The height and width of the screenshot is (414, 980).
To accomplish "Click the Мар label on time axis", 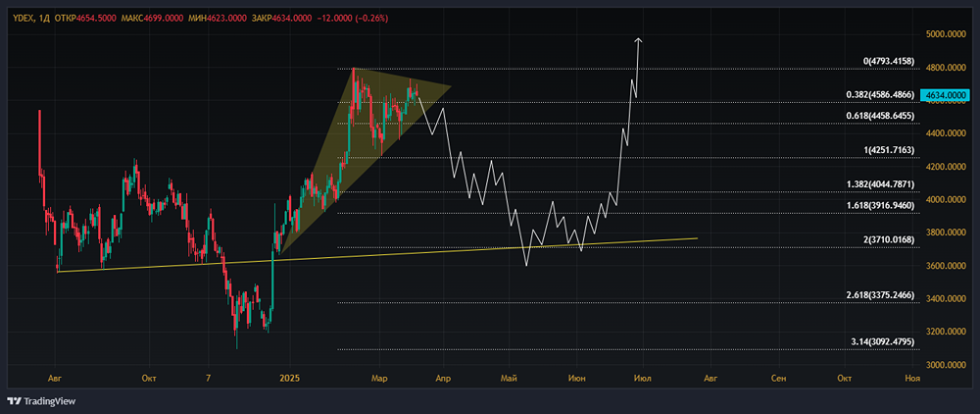I will tap(379, 379).
